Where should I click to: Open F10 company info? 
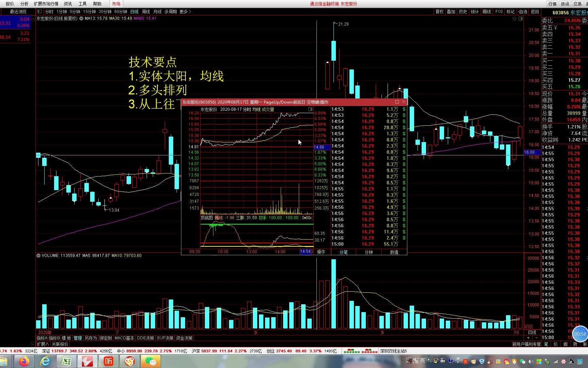(499, 12)
